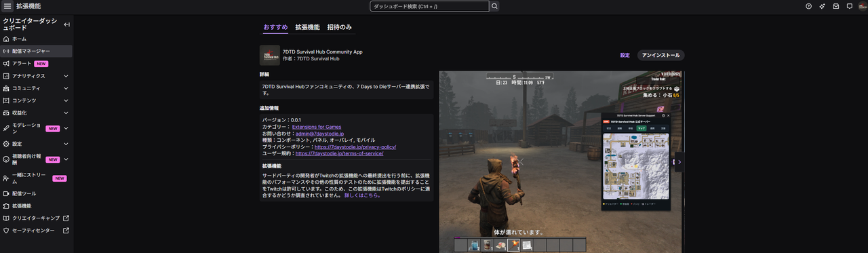
Task: Click the admin@7daystodie.jp email link
Action: tap(320, 134)
